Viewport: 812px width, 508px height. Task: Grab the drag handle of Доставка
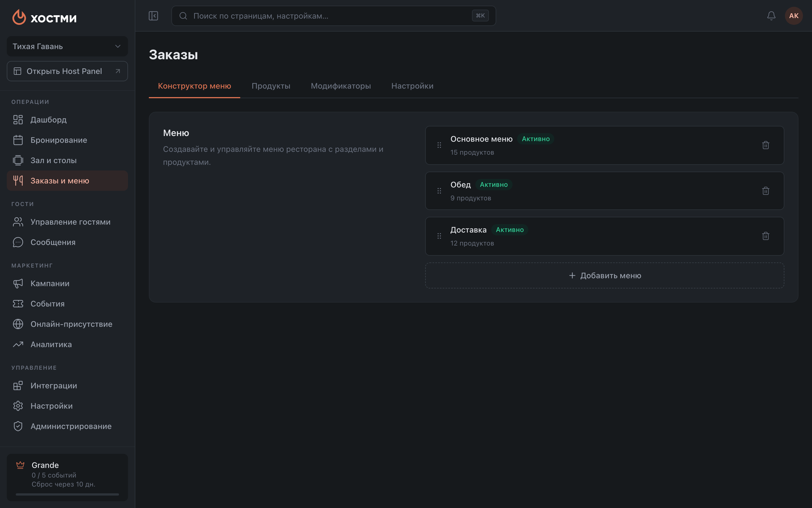(439, 236)
